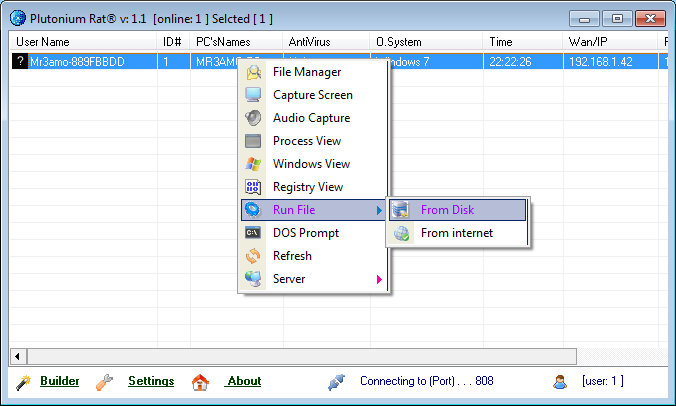Sort by Time column header

523,42
